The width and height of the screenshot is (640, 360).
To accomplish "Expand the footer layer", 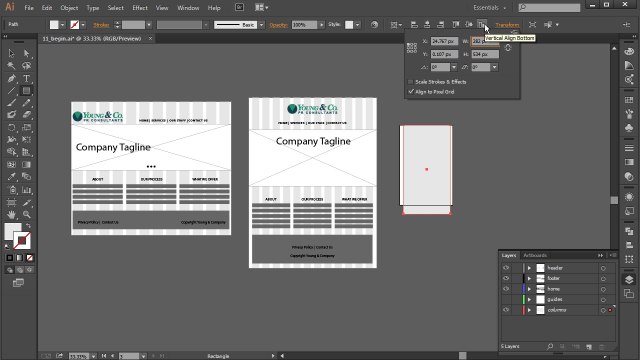I will pos(529,278).
